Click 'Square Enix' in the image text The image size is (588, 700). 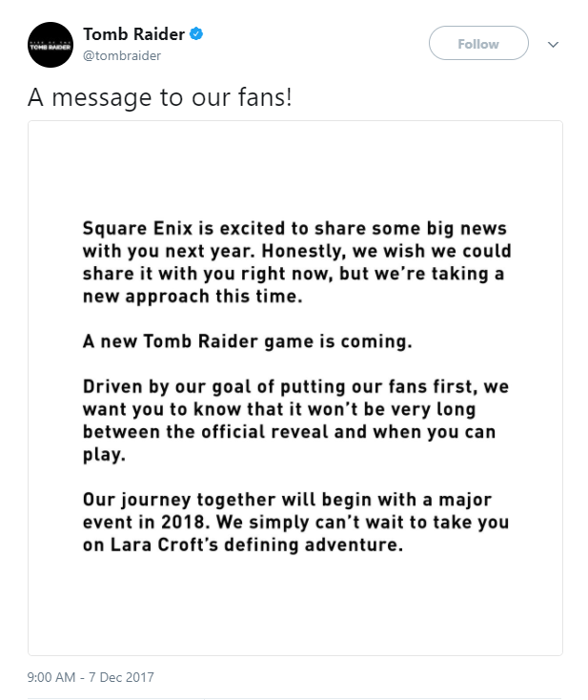click(137, 228)
